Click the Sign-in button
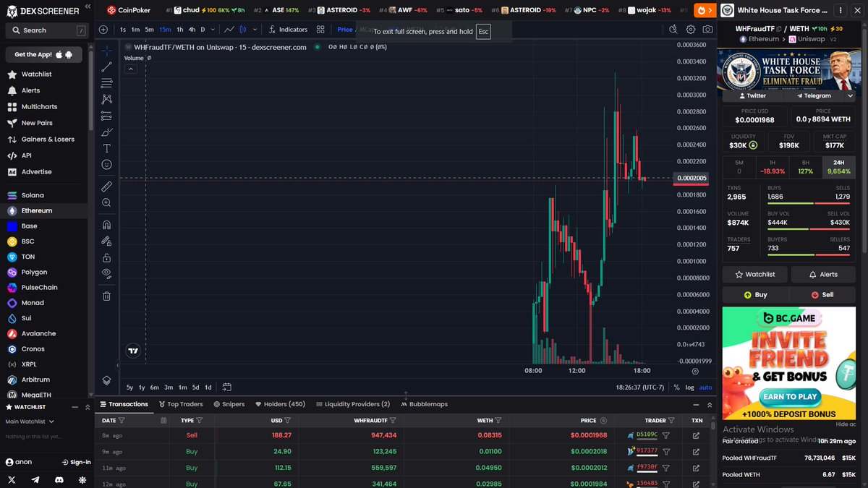The width and height of the screenshot is (868, 488). coord(76,462)
